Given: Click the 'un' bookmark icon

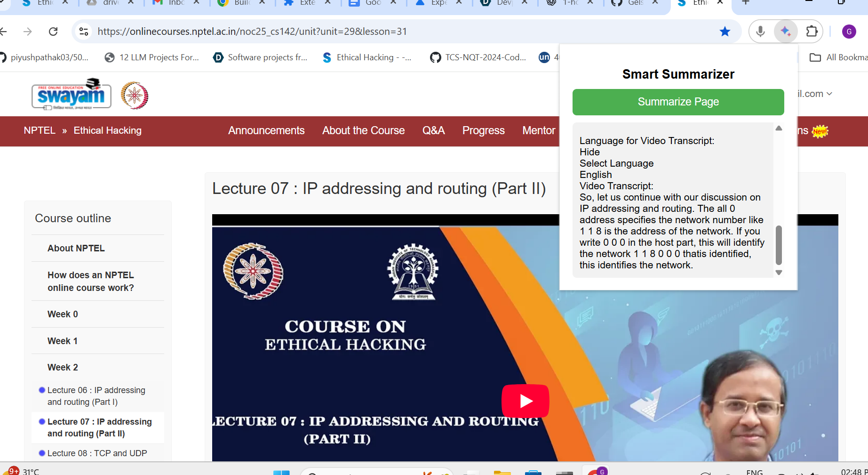Looking at the screenshot, I should tap(544, 57).
